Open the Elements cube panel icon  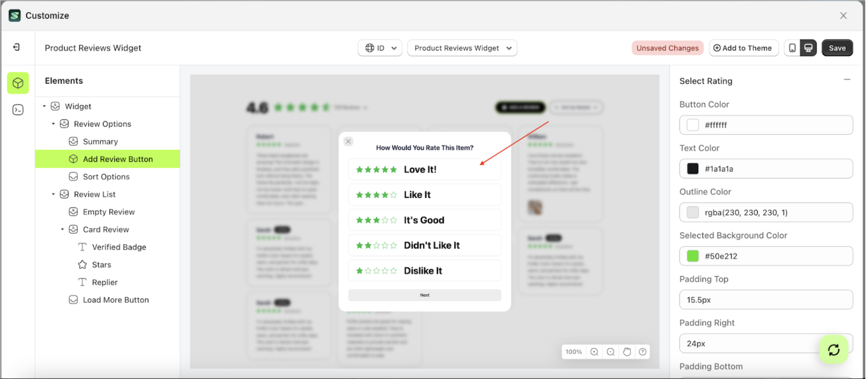click(x=18, y=83)
